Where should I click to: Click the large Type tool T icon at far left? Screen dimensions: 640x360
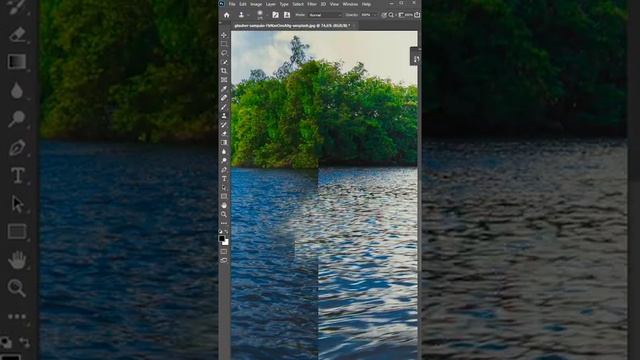pyautogui.click(x=18, y=176)
